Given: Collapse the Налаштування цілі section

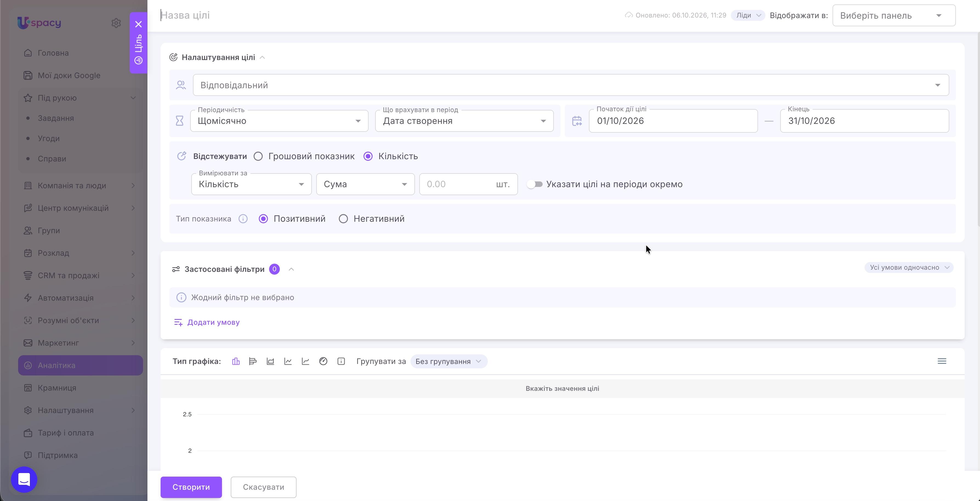Looking at the screenshot, I should click(262, 58).
